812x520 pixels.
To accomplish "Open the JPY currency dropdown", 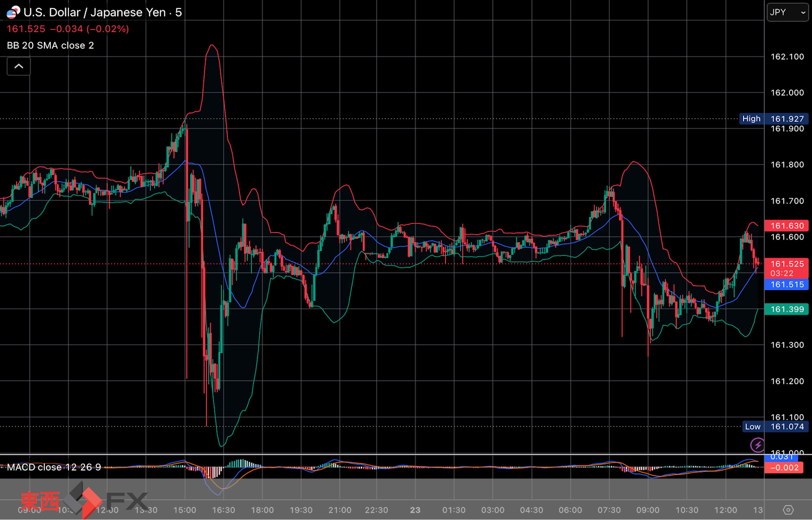I will pyautogui.click(x=787, y=12).
